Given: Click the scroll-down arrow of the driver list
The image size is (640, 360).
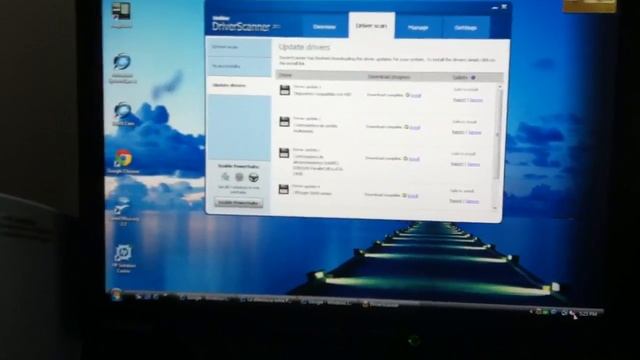Looking at the screenshot, I should click(x=495, y=208).
